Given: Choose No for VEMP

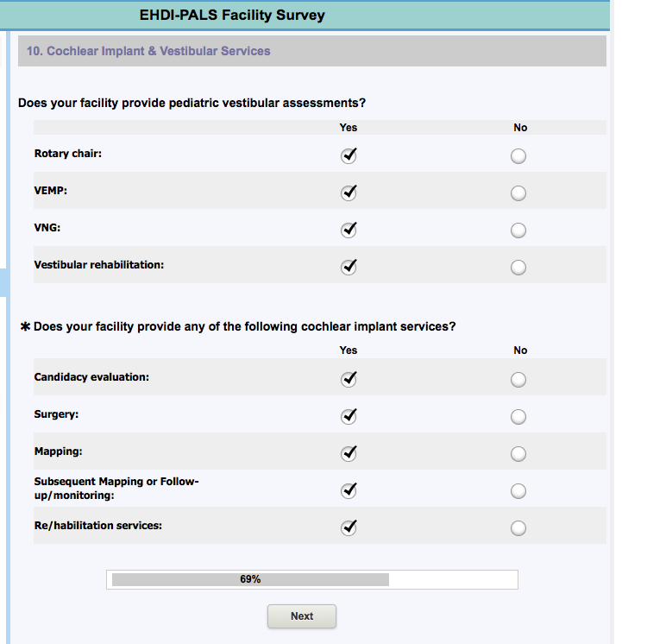Looking at the screenshot, I should point(518,193).
